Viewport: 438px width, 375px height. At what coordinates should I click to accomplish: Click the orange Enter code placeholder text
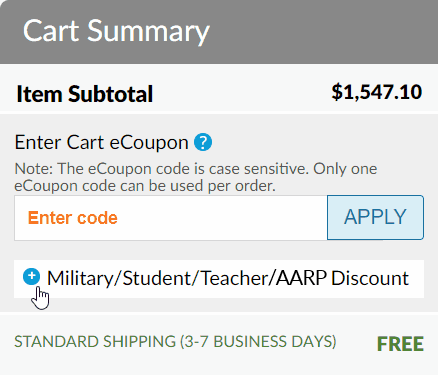coord(73,218)
